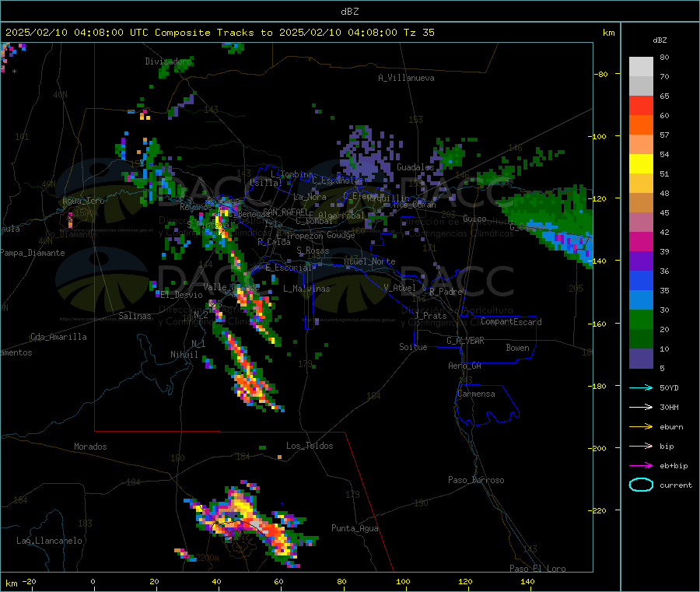Click the Paso_El_Loro map label
This screenshot has height=592, width=700.
[537, 569]
